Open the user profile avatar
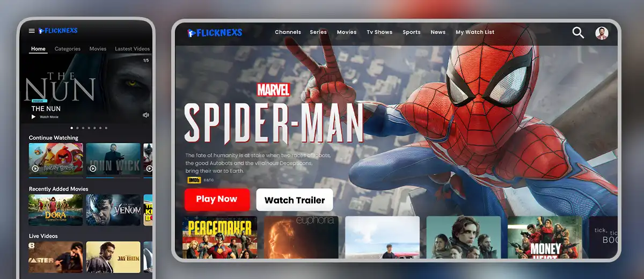 [602, 33]
